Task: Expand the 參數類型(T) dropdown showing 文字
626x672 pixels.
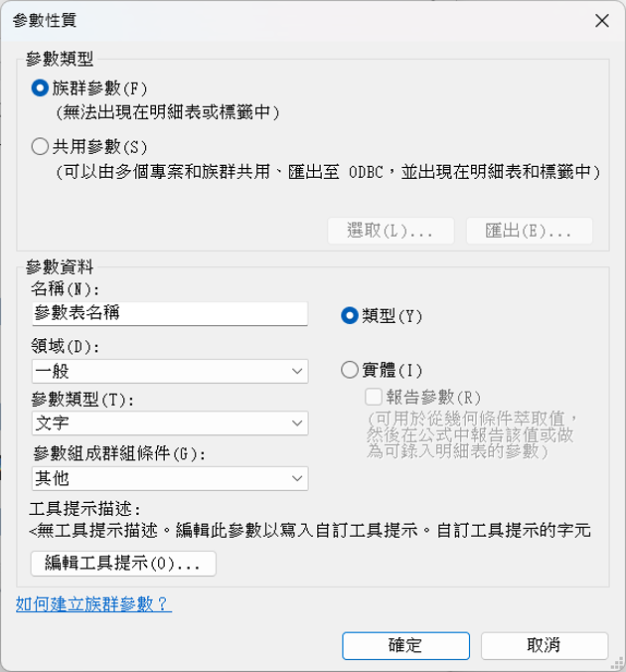Action: pos(169,424)
